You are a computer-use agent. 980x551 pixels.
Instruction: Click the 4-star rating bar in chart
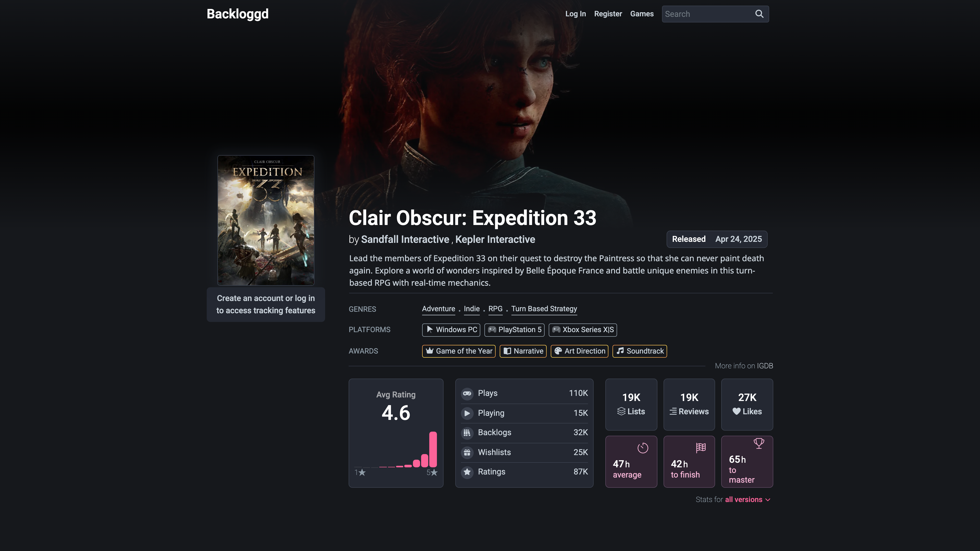pyautogui.click(x=416, y=463)
